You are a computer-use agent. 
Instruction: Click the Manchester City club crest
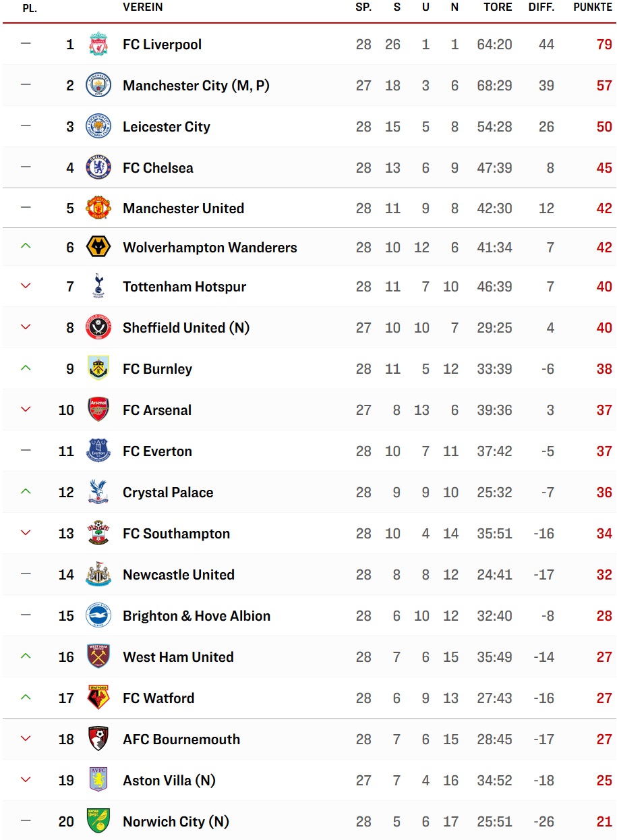98,86
